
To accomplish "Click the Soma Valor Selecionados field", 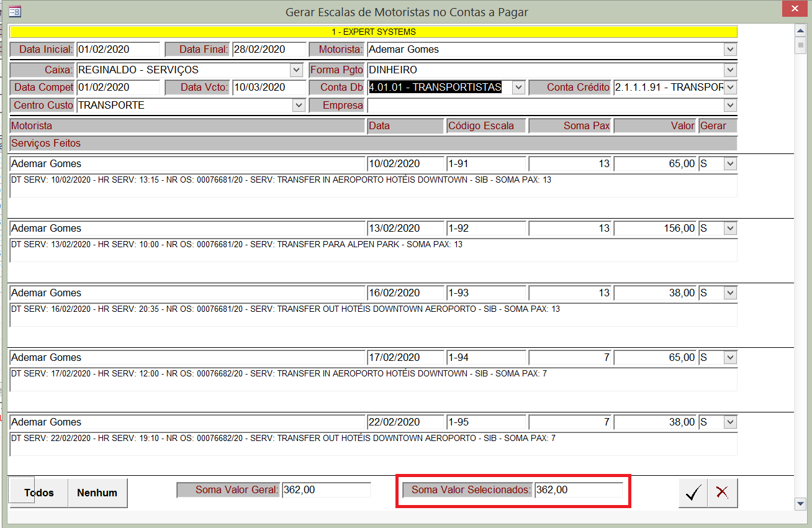I will click(578, 490).
